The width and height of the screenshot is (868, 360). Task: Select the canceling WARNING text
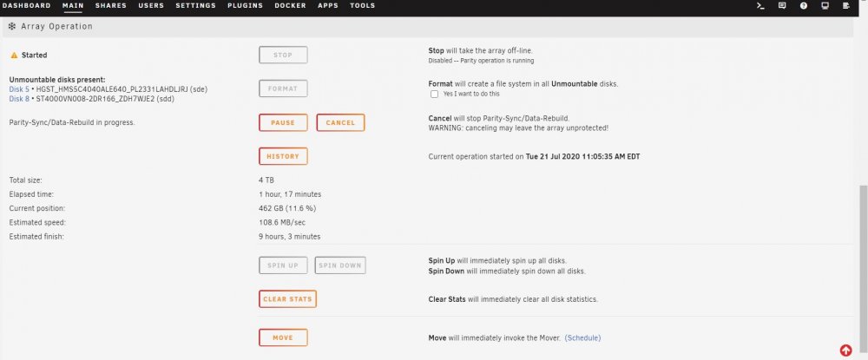(518, 128)
